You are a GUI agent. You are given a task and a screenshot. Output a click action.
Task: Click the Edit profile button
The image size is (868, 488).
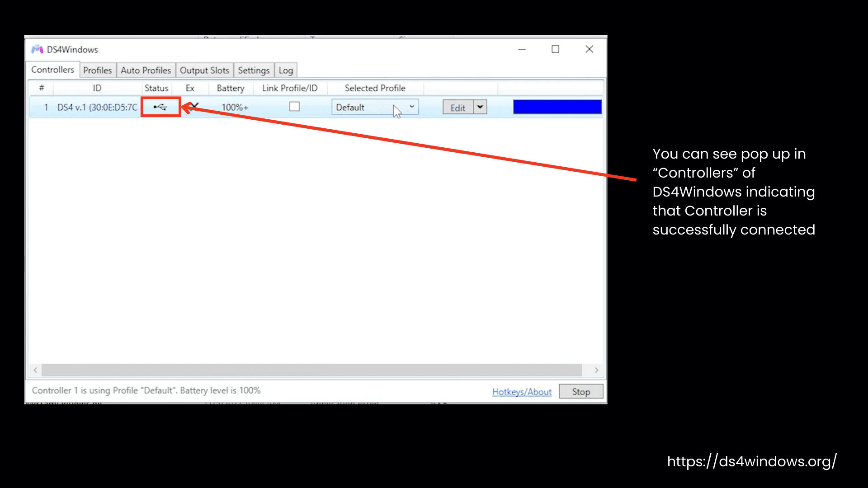point(458,108)
